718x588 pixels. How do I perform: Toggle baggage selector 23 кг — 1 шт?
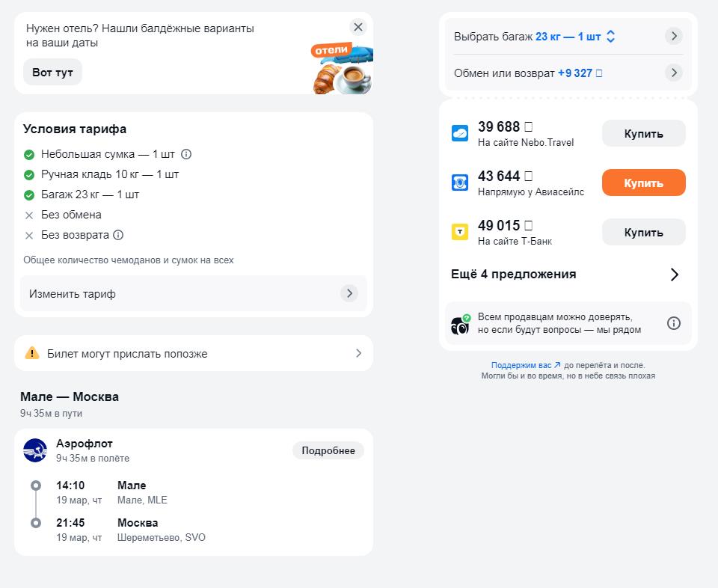pos(575,37)
